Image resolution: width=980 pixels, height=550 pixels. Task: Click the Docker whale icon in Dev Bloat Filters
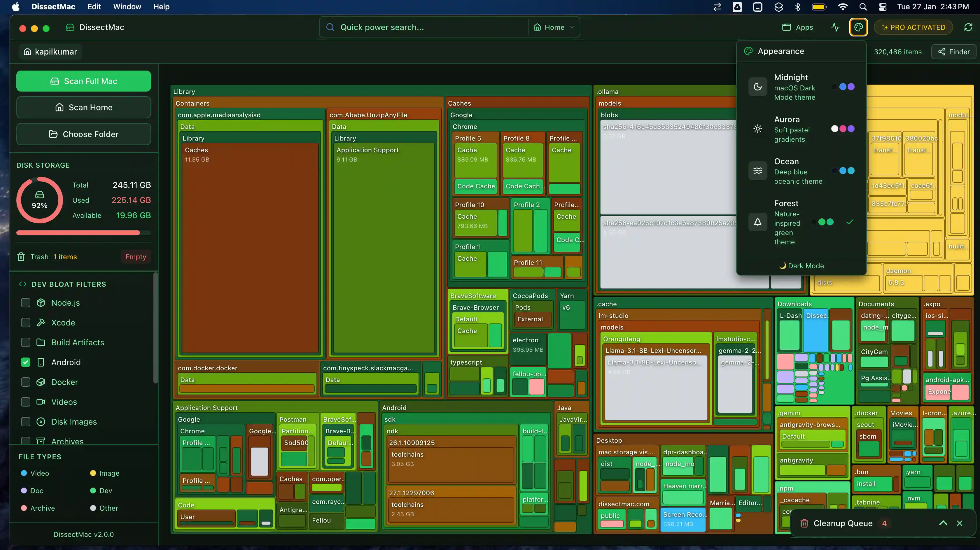tap(41, 382)
